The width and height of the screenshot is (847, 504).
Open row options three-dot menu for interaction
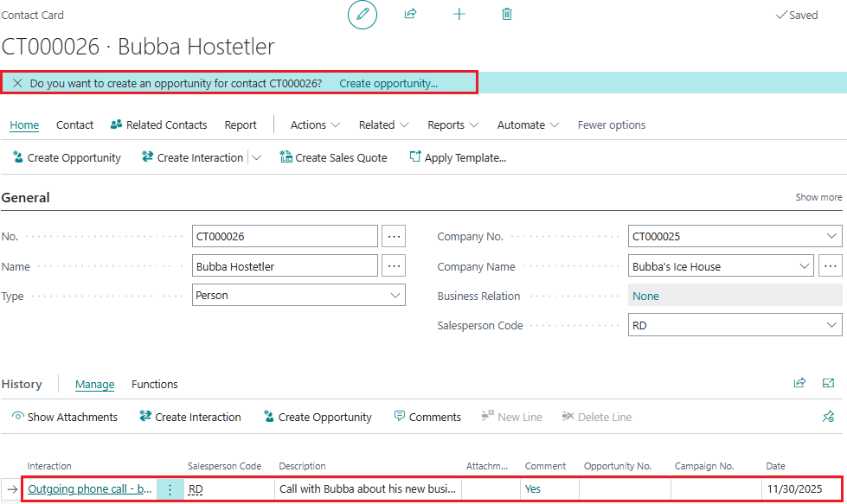(x=170, y=489)
